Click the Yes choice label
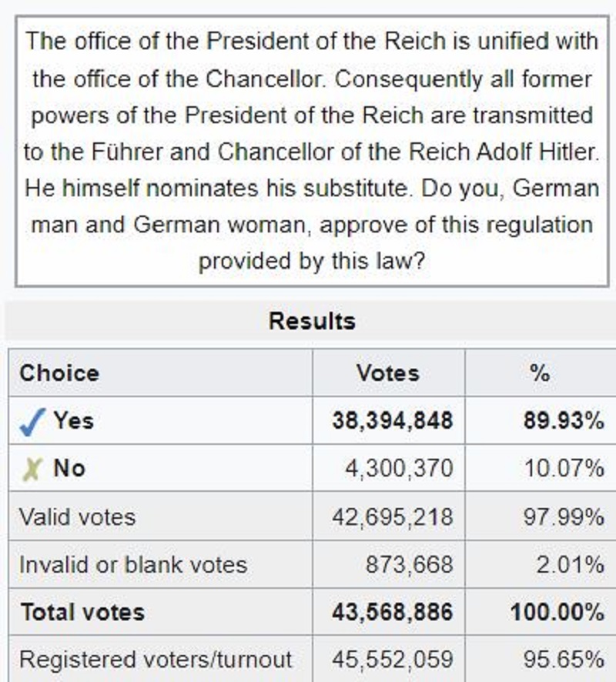The image size is (616, 682). 73,420
